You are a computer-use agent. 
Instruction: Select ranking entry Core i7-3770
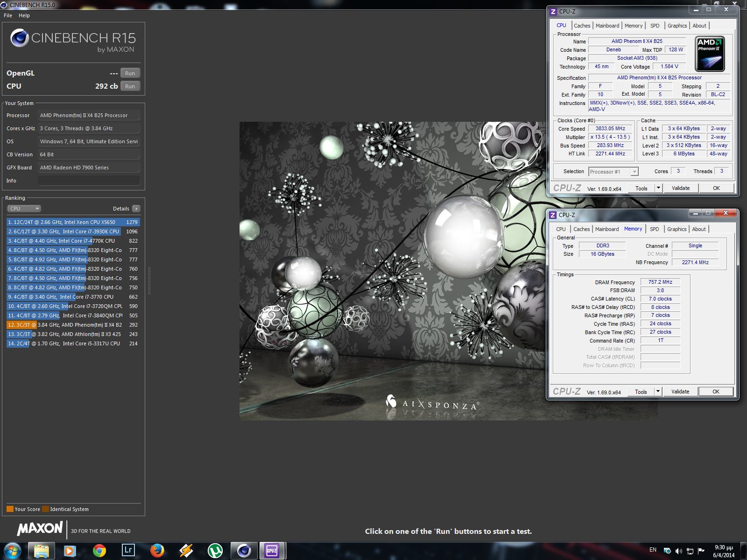73,297
